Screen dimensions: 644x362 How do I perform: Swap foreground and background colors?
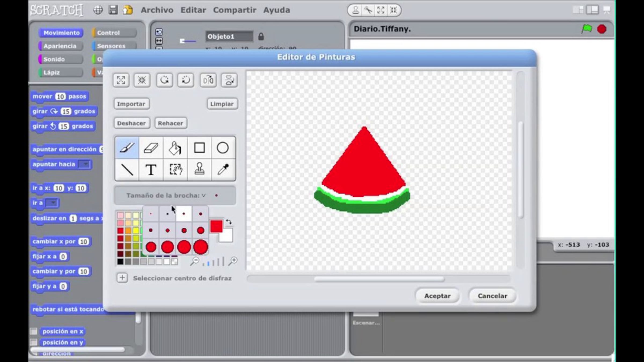pyautogui.click(x=229, y=222)
